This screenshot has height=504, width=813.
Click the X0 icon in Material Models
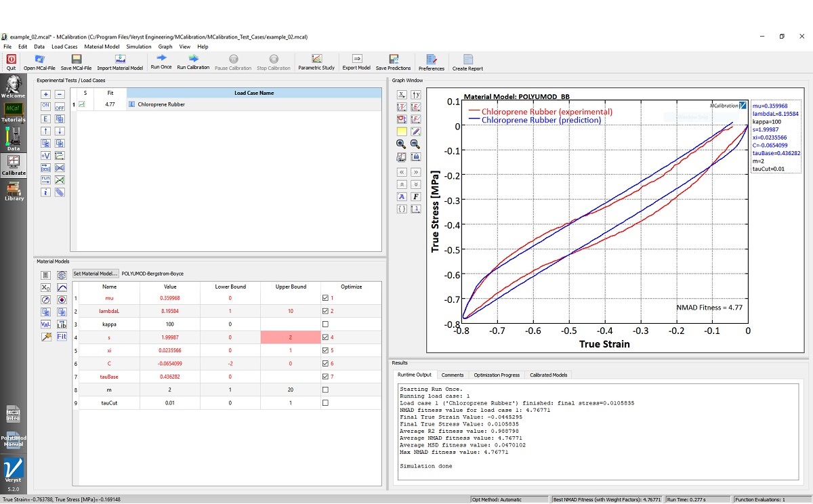pos(45,287)
